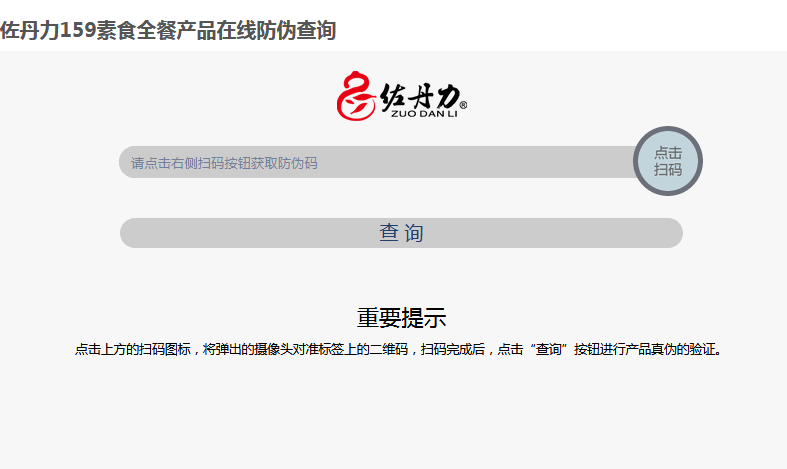Viewport: 787px width, 469px height.
Task: Click the round 点击扫码 scan button
Action: pos(668,161)
